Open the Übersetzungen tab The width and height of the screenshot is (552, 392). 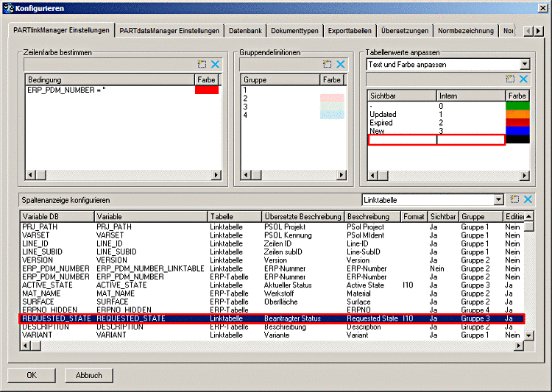[x=405, y=31]
